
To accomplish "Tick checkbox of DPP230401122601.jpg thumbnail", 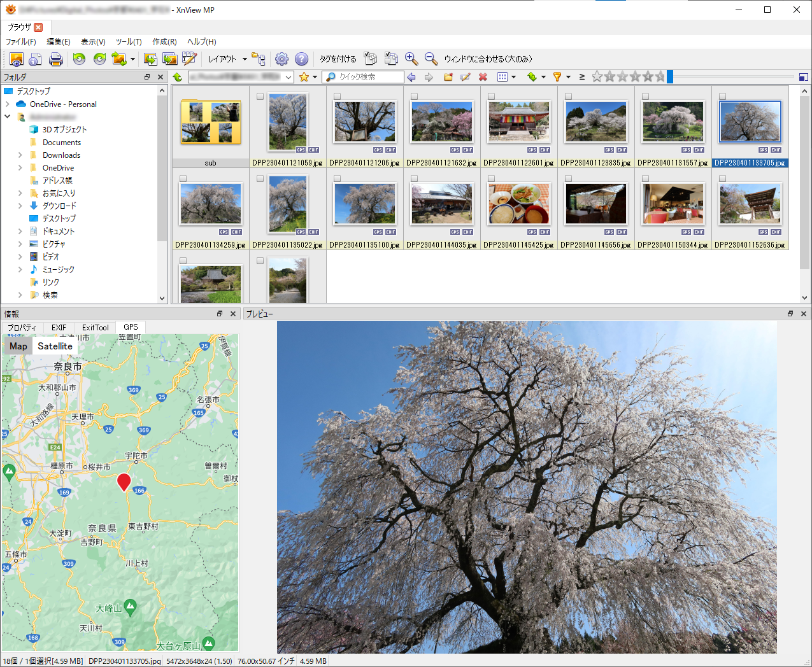I will (491, 97).
